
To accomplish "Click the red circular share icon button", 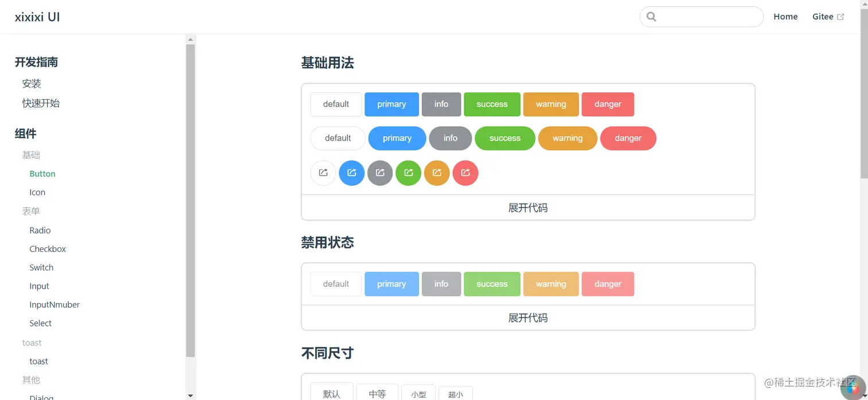I will point(466,173).
